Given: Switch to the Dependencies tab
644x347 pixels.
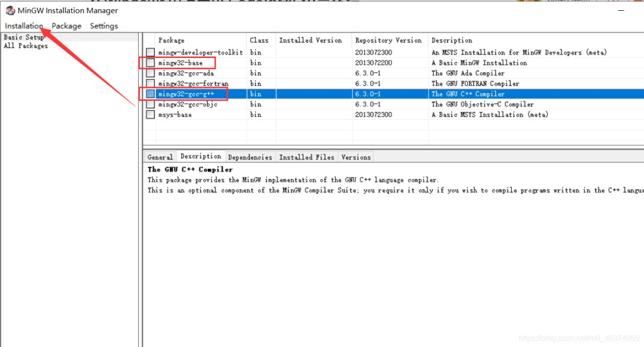Looking at the screenshot, I should pyautogui.click(x=250, y=157).
